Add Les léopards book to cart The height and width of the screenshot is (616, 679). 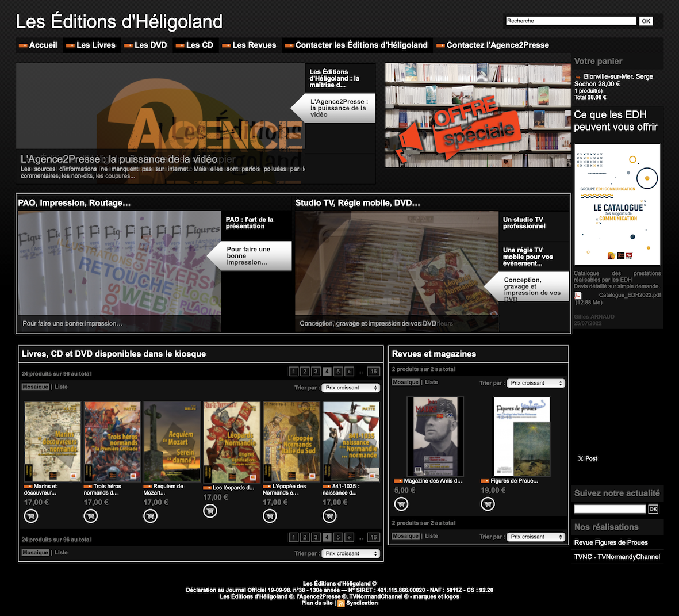210,511
